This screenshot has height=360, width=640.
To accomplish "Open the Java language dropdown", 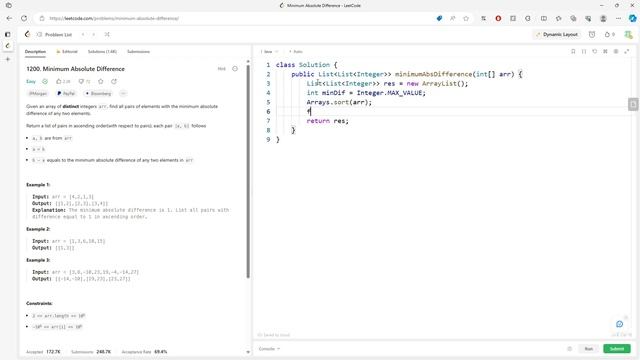I will pos(269,52).
